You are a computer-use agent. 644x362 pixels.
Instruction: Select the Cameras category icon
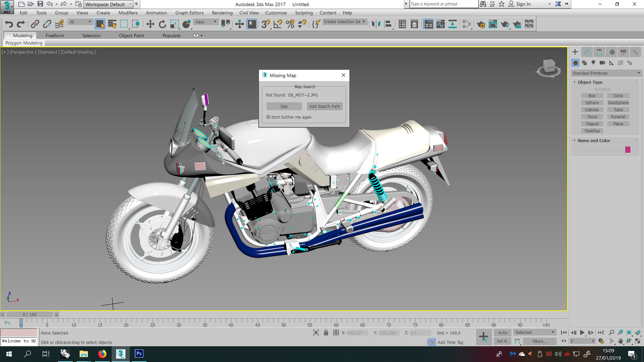point(602,63)
